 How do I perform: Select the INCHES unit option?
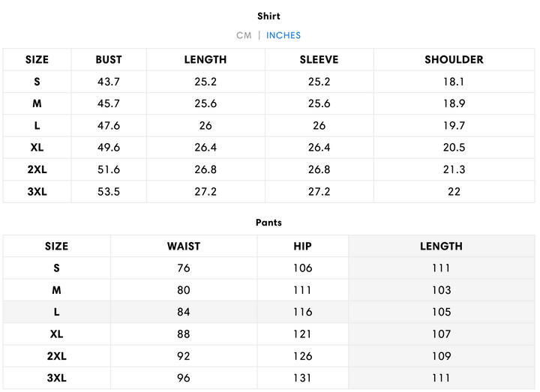283,35
